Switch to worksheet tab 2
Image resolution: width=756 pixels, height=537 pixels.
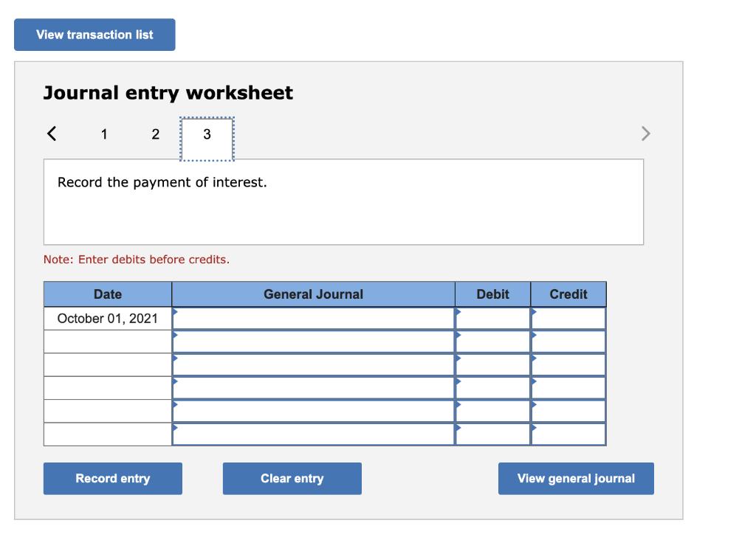(155, 134)
